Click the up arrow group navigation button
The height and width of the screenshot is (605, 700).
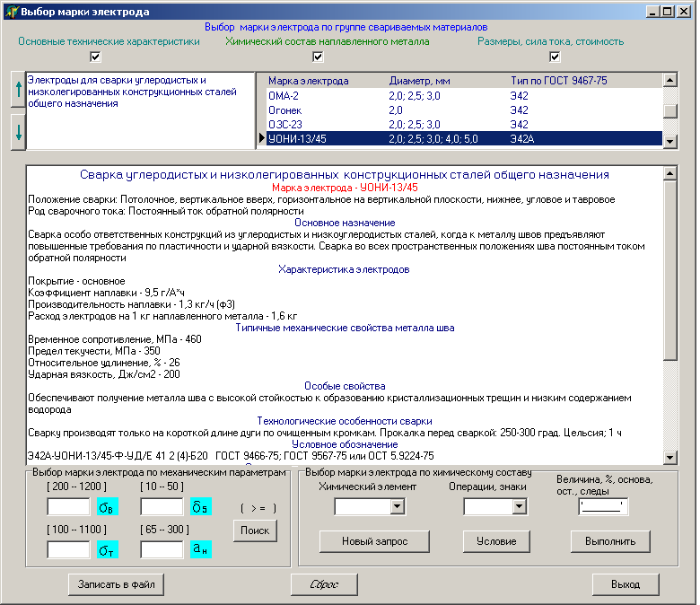coord(18,89)
